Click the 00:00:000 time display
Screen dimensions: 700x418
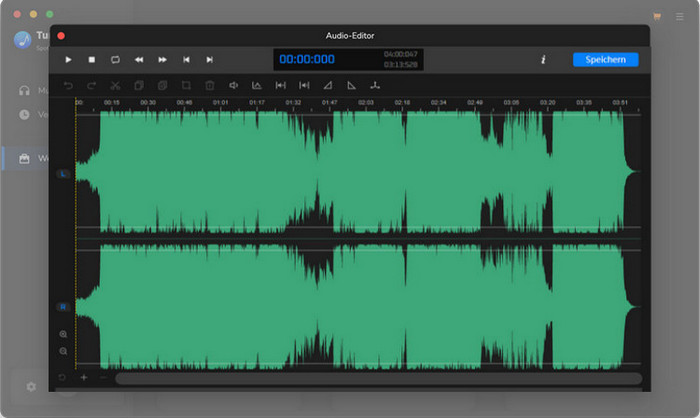pyautogui.click(x=307, y=59)
